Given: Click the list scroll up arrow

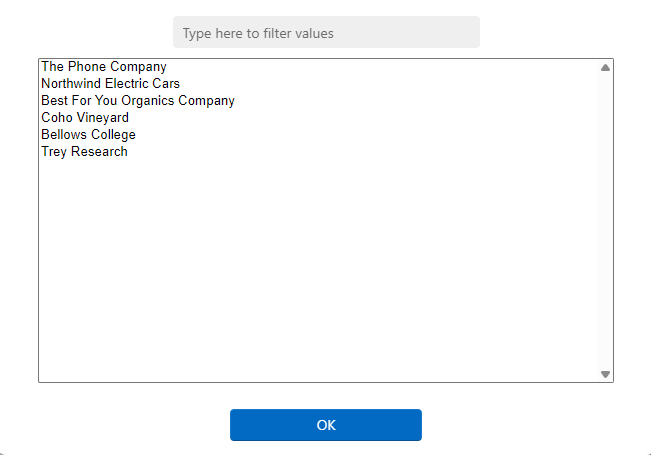Looking at the screenshot, I should click(x=605, y=67).
